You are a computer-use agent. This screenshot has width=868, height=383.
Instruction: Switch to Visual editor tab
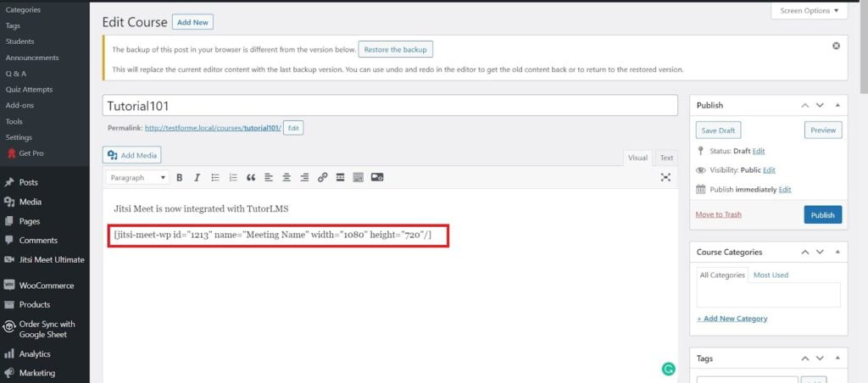[x=637, y=158]
